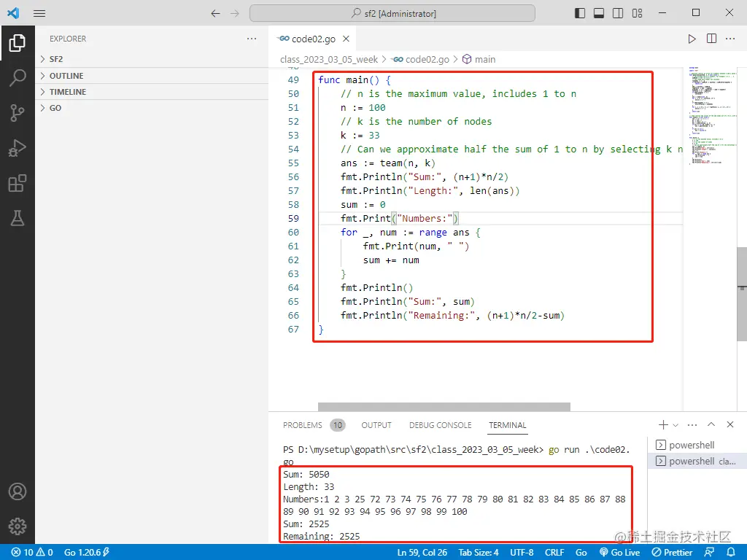
Task: Open the feedback icon in status bar
Action: 709,553
